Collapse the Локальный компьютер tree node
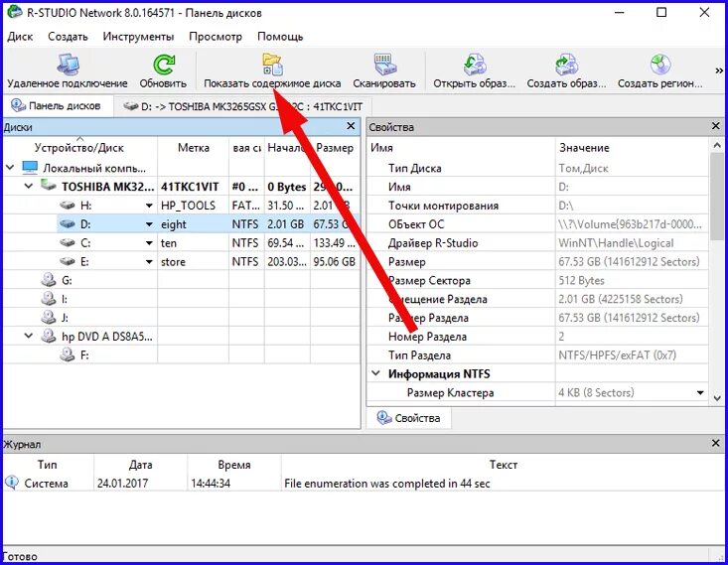This screenshot has width=728, height=565. (x=10, y=167)
